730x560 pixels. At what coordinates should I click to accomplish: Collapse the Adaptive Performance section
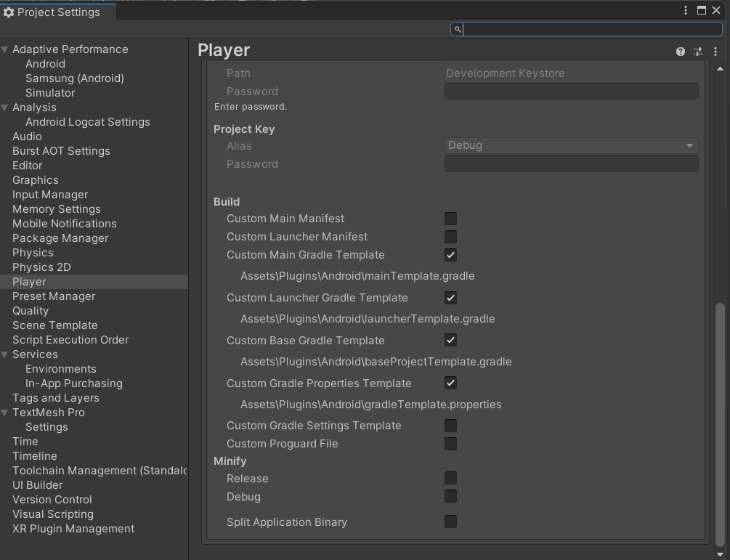[5, 49]
